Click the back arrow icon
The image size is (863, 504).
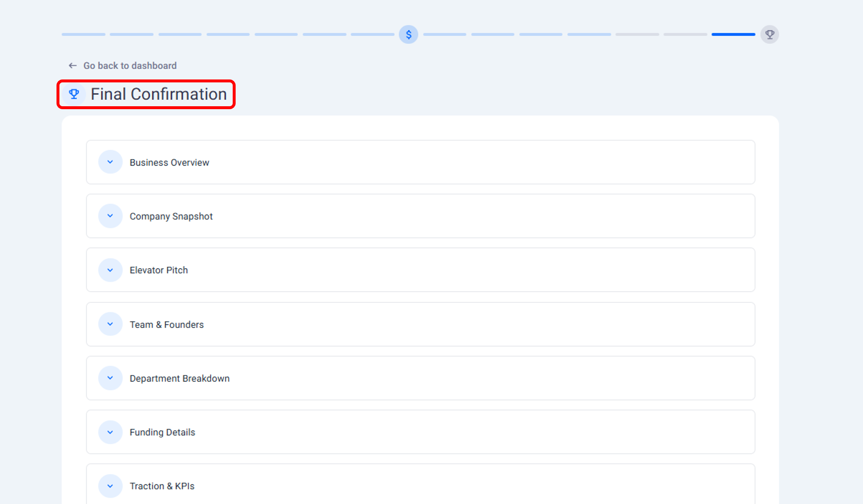coord(73,66)
